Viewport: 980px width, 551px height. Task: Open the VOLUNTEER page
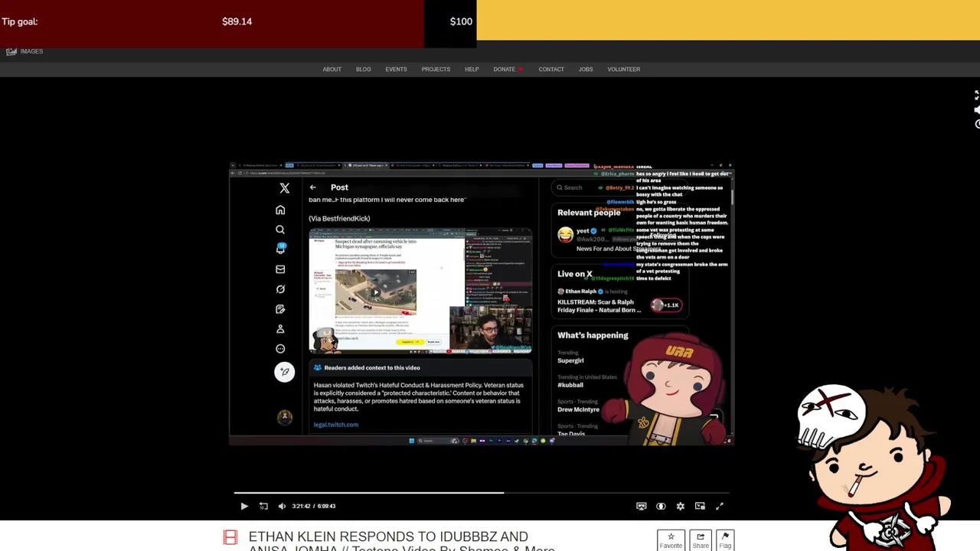pyautogui.click(x=623, y=69)
